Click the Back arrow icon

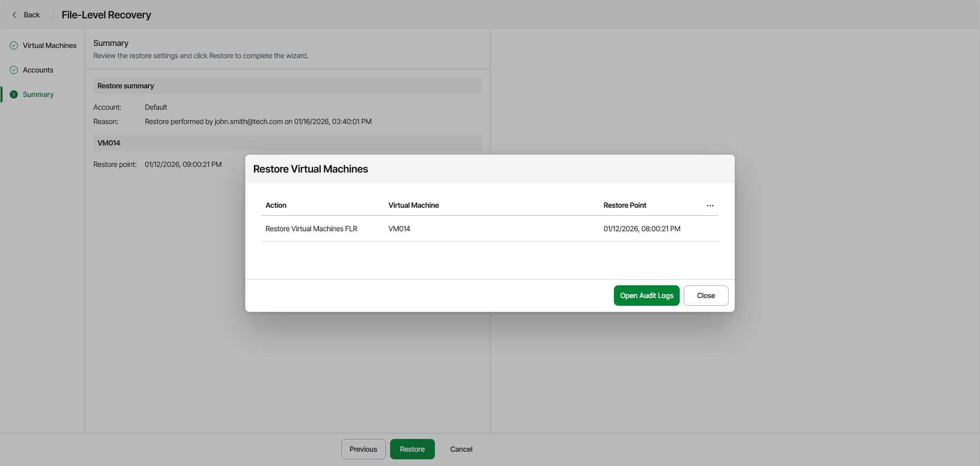(14, 15)
